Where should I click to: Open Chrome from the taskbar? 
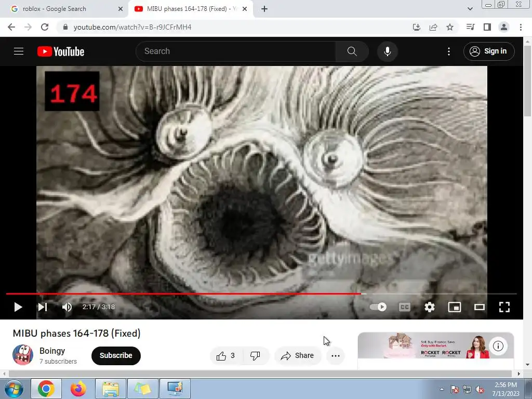point(46,389)
